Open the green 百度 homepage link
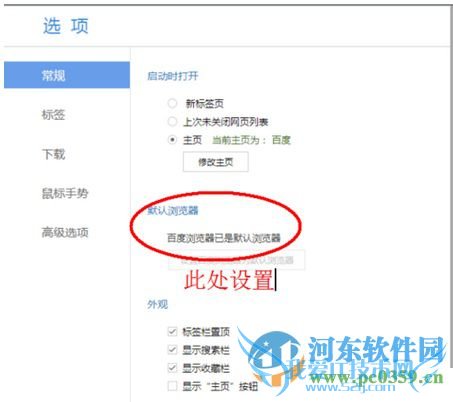The width and height of the screenshot is (453, 402). (281, 140)
